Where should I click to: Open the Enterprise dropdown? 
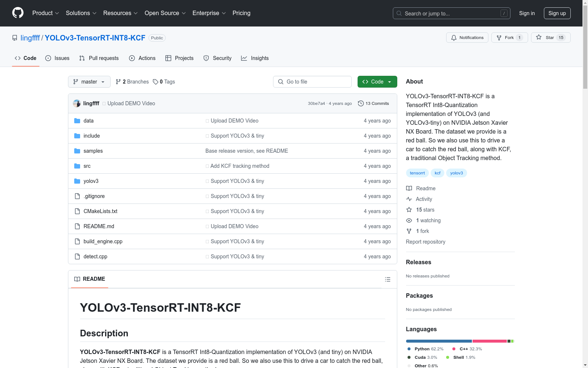click(209, 13)
